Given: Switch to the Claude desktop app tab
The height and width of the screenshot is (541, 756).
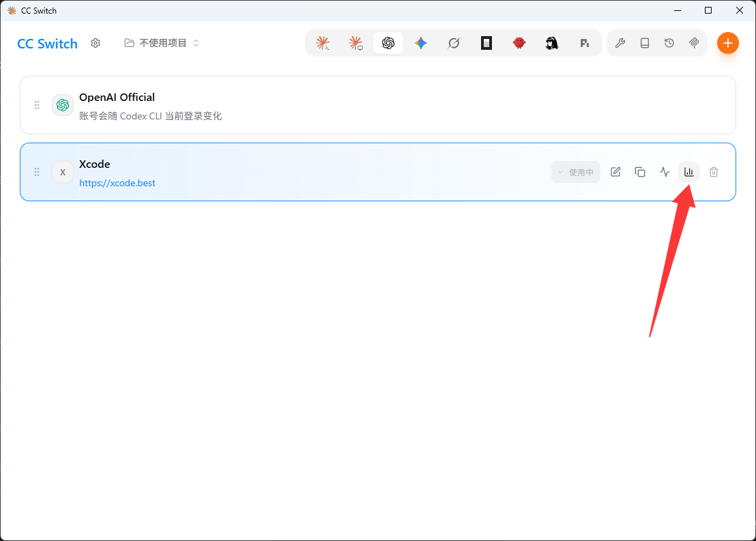Looking at the screenshot, I should coord(355,44).
